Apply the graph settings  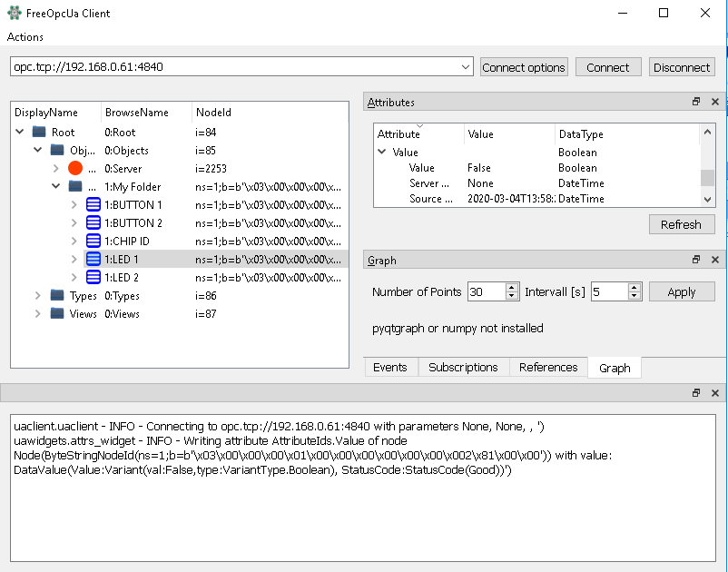[x=681, y=291]
